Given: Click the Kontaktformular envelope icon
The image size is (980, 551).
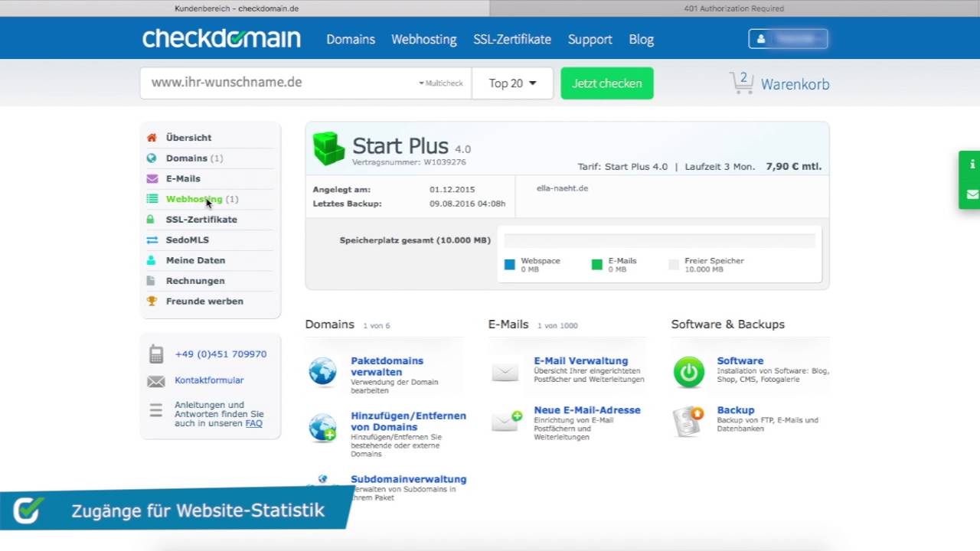Looking at the screenshot, I should pyautogui.click(x=156, y=381).
